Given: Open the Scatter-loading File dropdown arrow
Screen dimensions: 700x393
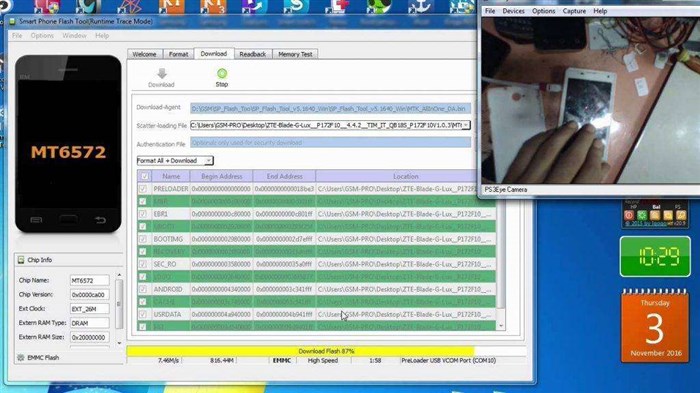Looking at the screenshot, I should [x=466, y=125].
